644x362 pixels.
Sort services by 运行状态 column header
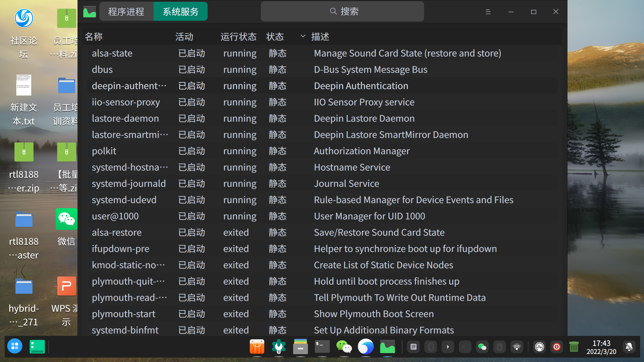pyautogui.click(x=238, y=36)
